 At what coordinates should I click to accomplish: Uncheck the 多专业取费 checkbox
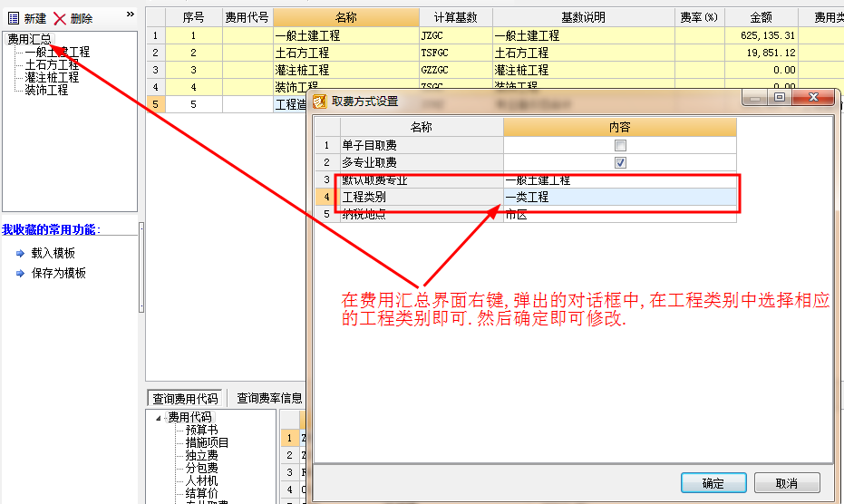tap(620, 162)
